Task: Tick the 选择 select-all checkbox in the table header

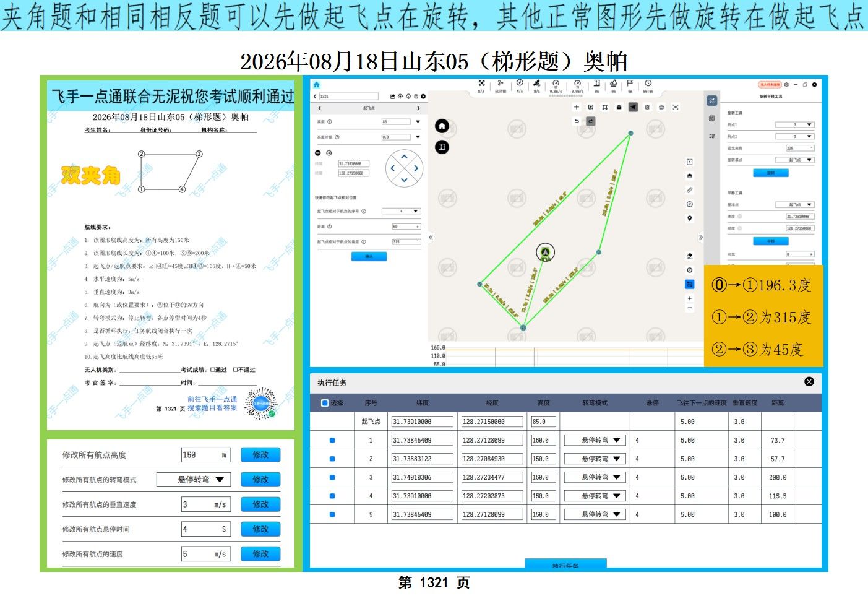Action: [325, 403]
